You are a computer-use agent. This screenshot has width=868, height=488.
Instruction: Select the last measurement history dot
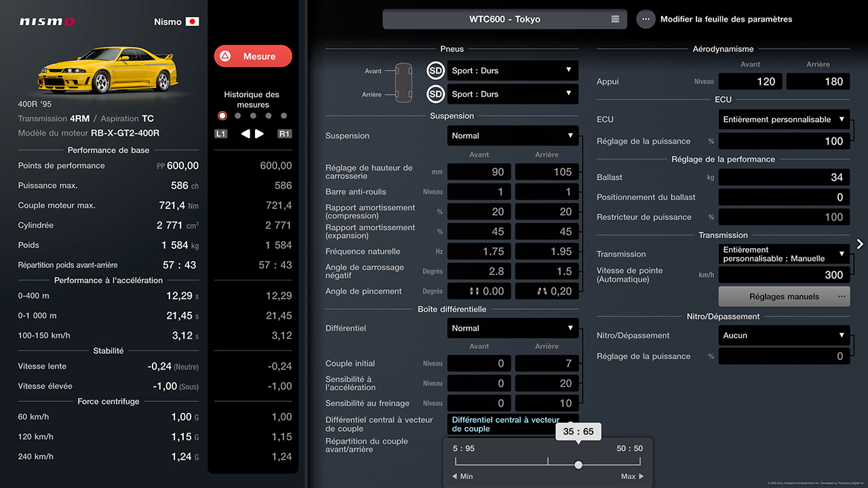tap(283, 116)
